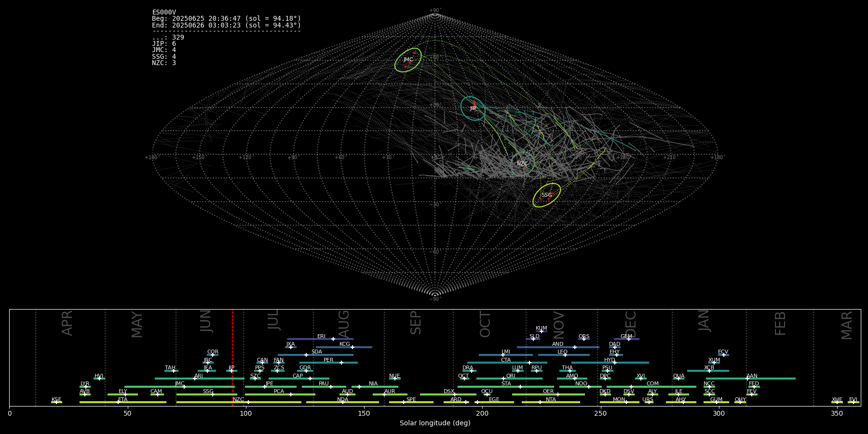Click the MAR month label
Viewport: 868px width, 434px height.
847,325
